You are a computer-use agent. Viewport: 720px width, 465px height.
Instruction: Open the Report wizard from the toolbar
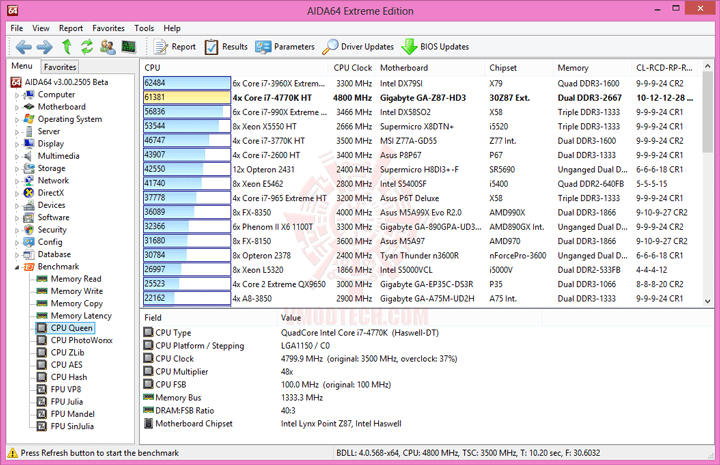pos(174,47)
